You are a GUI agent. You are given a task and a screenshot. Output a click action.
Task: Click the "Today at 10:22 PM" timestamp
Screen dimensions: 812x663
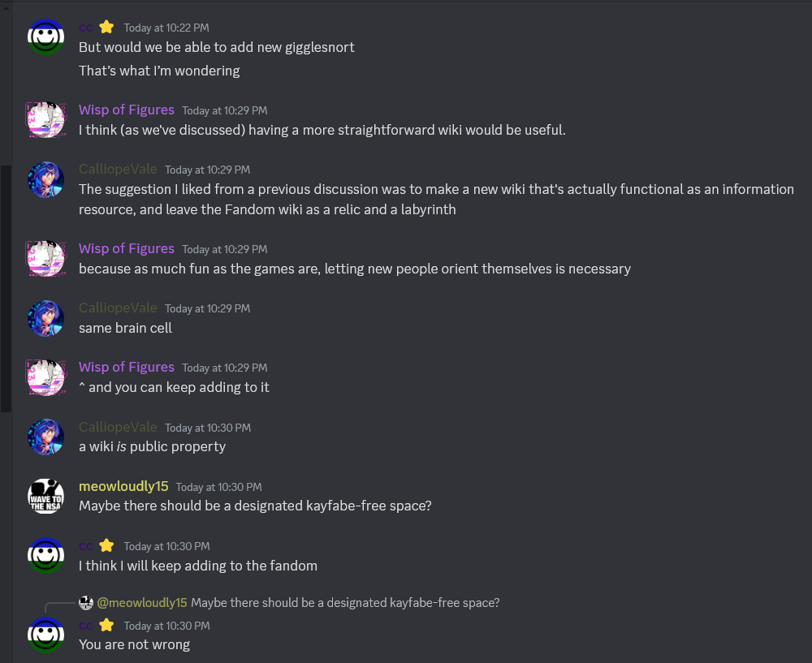click(x=165, y=28)
